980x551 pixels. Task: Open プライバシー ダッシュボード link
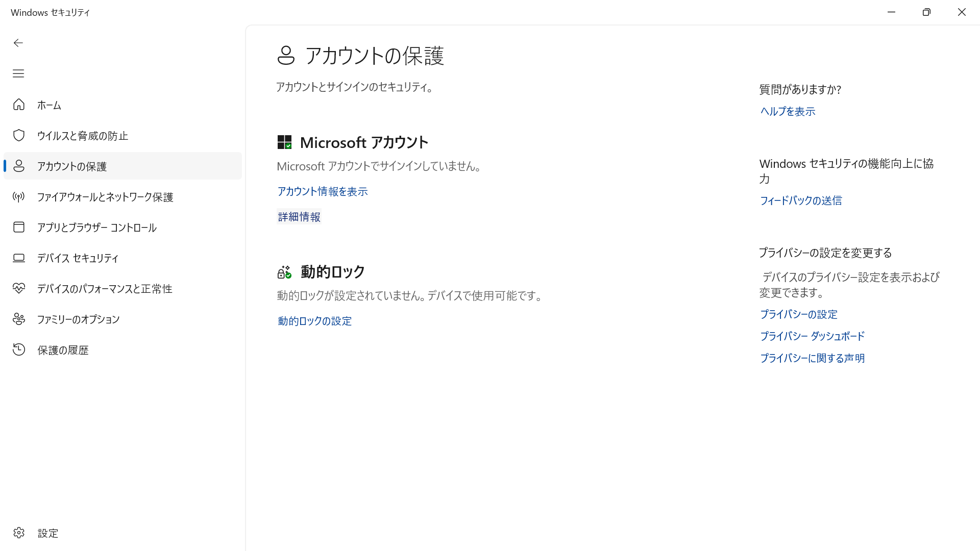[812, 336]
